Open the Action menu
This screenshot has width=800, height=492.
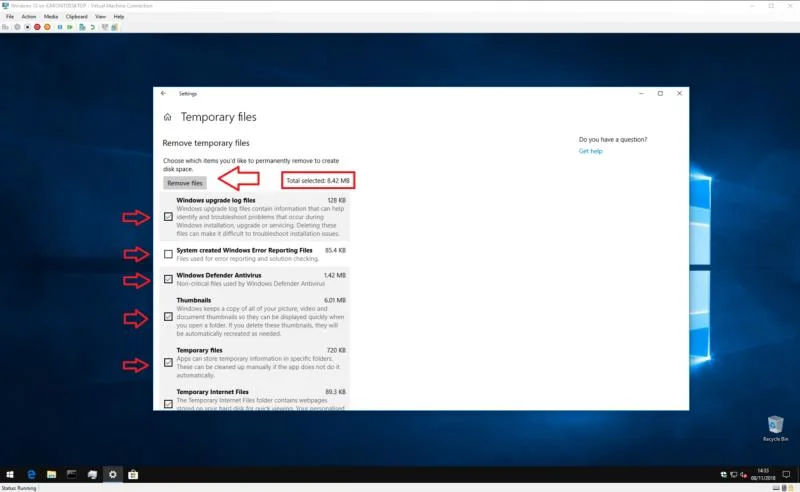(29, 17)
